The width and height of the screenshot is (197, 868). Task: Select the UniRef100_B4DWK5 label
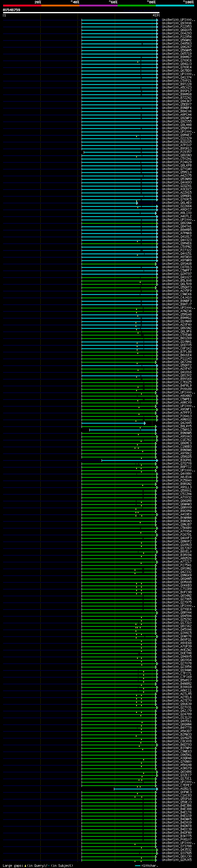pos(177,819)
